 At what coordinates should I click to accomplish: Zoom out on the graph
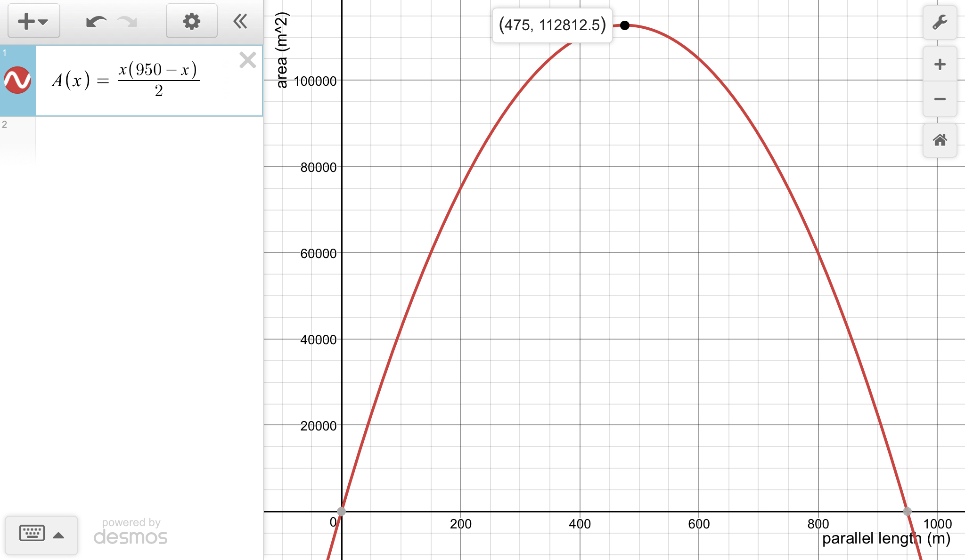tap(940, 99)
